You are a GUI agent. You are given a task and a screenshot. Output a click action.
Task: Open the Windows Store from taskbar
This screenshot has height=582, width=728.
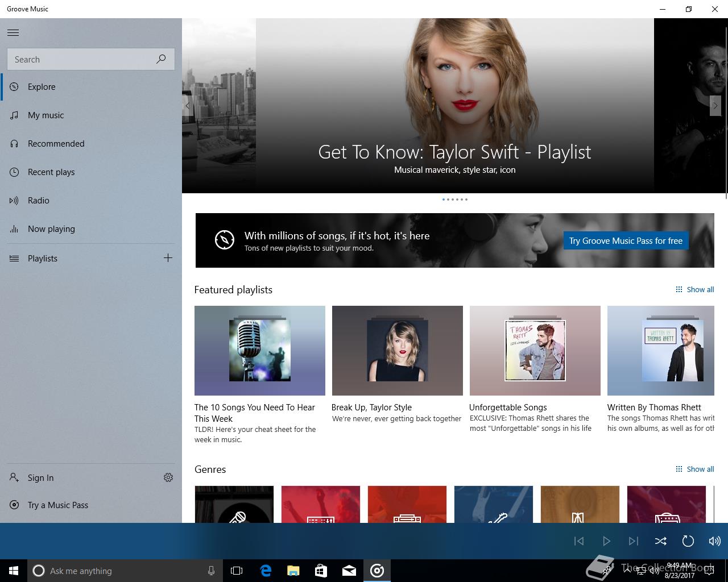coord(321,571)
